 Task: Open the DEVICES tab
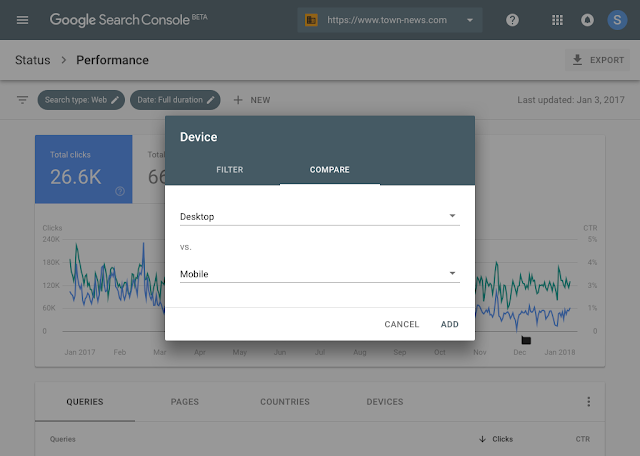(x=384, y=402)
